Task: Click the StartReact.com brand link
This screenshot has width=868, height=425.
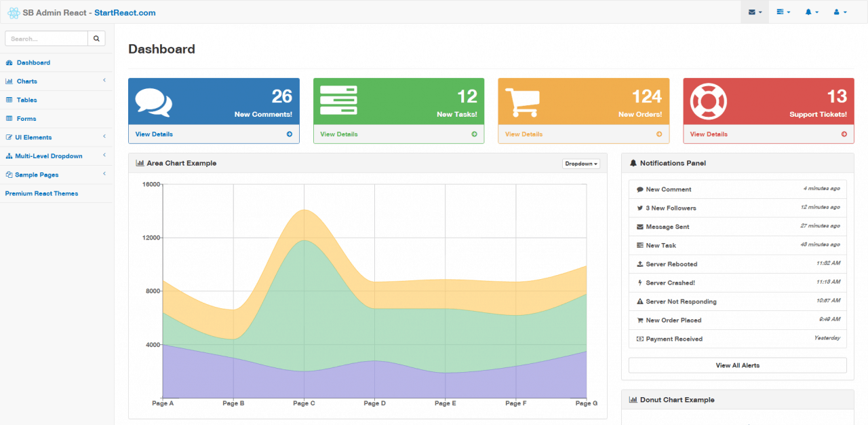Action: coord(125,13)
